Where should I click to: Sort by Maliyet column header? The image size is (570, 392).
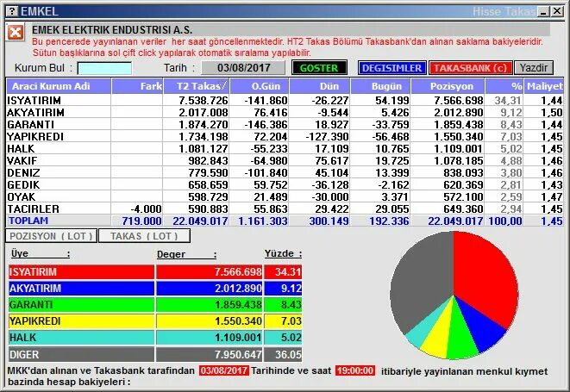pos(544,86)
